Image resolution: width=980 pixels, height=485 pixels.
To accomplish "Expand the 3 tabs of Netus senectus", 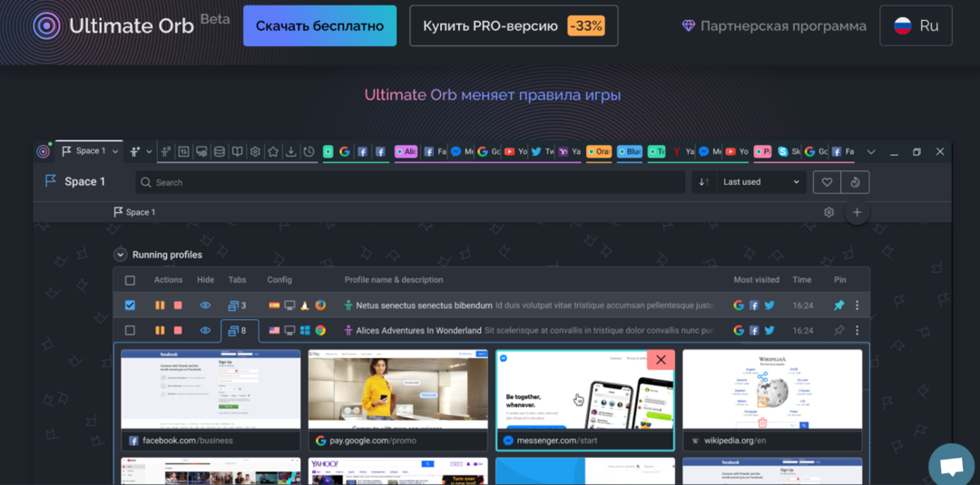I will pyautogui.click(x=237, y=306).
